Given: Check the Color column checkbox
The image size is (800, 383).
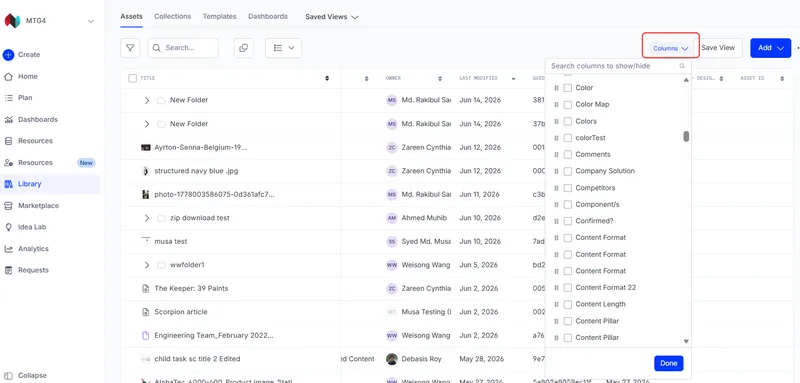Looking at the screenshot, I should (567, 88).
